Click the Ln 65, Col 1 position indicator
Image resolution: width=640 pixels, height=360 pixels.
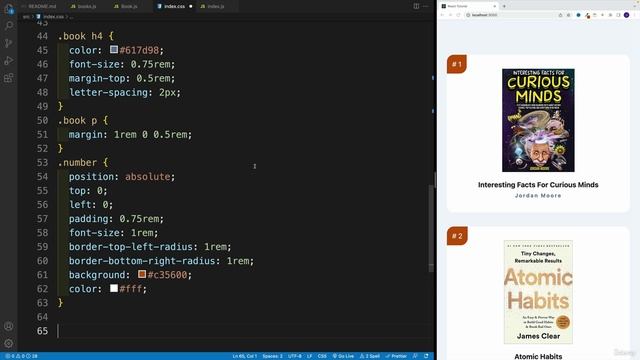pos(244,356)
